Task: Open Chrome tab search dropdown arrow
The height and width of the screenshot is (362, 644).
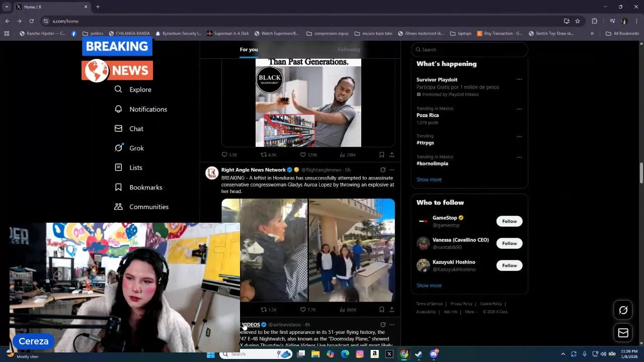Action: pos(7,7)
